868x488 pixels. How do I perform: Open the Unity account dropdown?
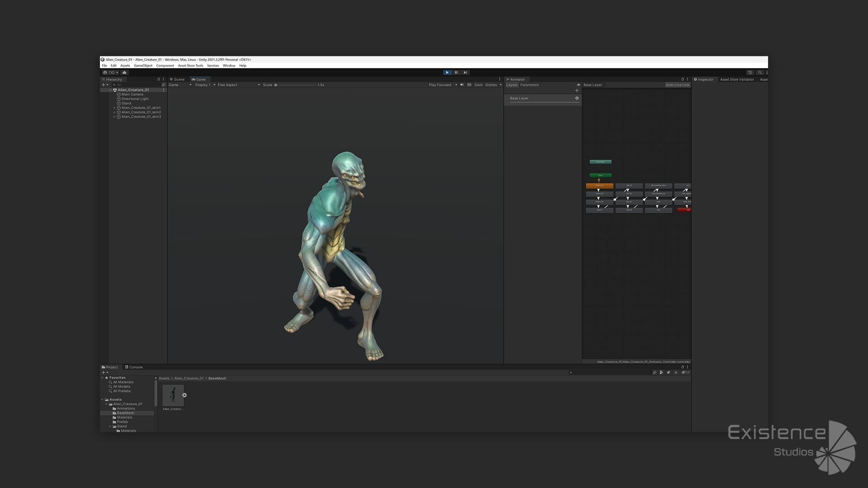pyautogui.click(x=111, y=72)
